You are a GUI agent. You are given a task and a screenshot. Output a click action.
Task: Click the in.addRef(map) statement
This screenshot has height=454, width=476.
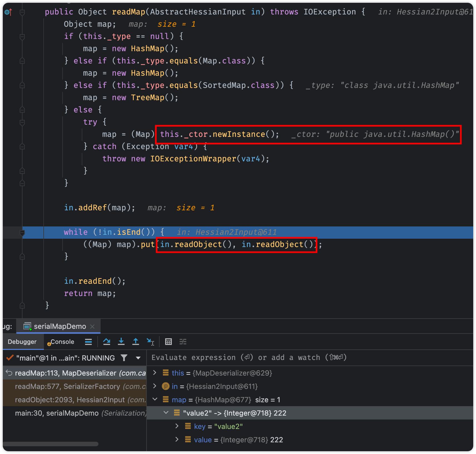click(x=100, y=208)
